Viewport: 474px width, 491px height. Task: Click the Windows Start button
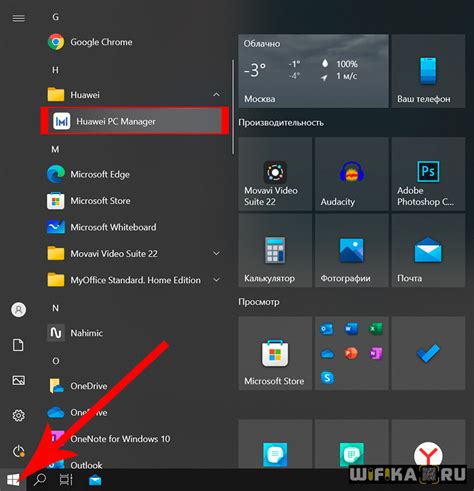point(13,480)
